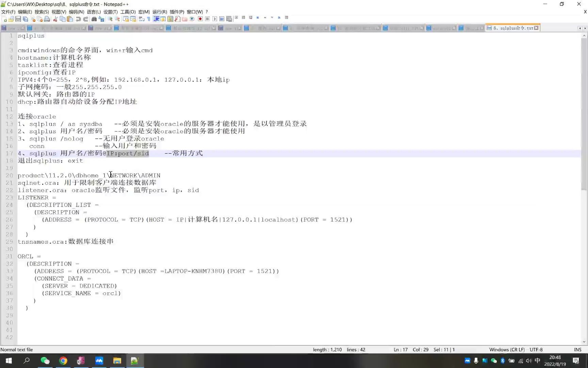Screen dimensions: 588x368
Task: Adjust system volume from the tray speaker
Action: [528, 361]
